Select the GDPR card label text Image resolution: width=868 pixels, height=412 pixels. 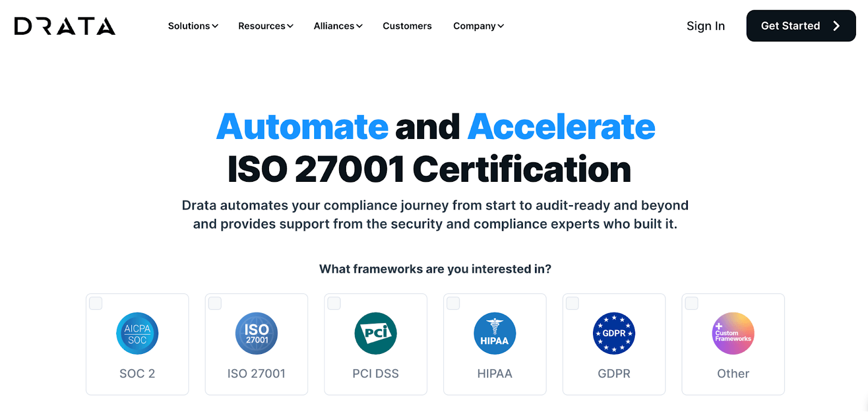pos(614,373)
